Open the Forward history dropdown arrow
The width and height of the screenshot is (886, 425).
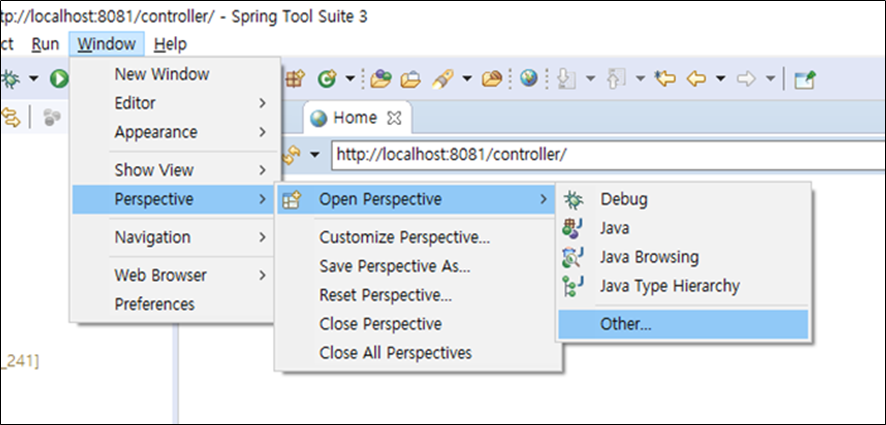click(770, 79)
